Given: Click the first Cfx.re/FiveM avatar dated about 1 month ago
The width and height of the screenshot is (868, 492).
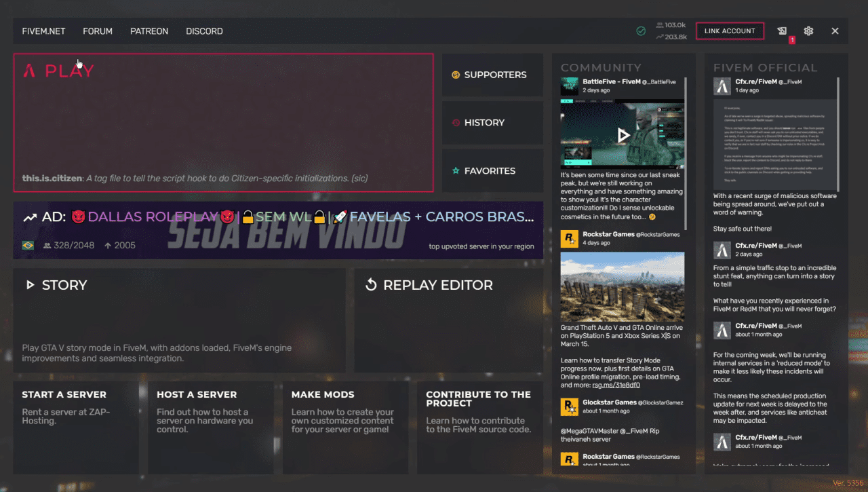Looking at the screenshot, I should 722,330.
